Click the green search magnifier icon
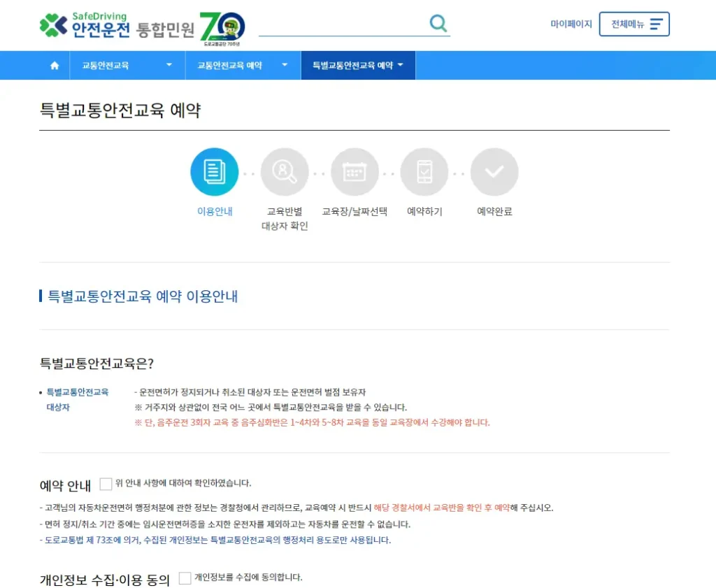 pyautogui.click(x=438, y=22)
